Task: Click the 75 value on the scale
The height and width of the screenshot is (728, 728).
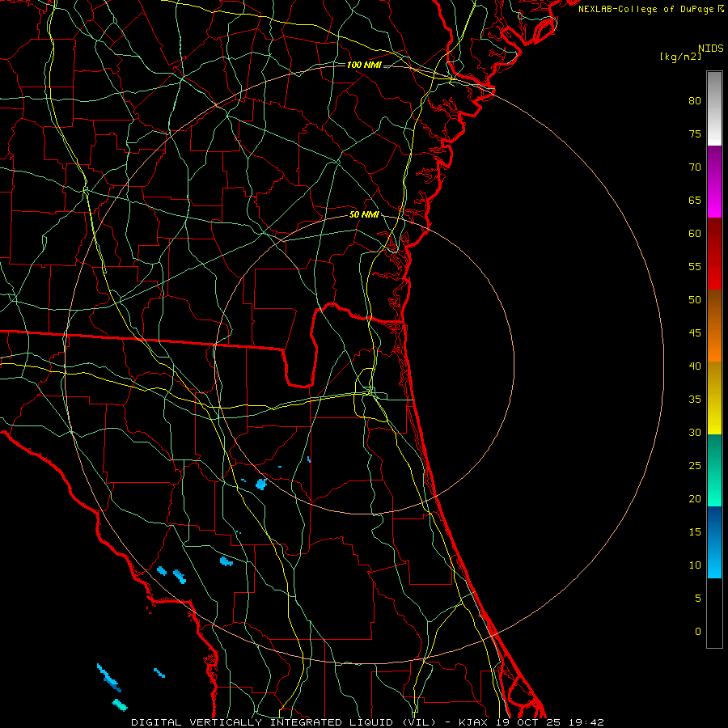Action: (695, 134)
